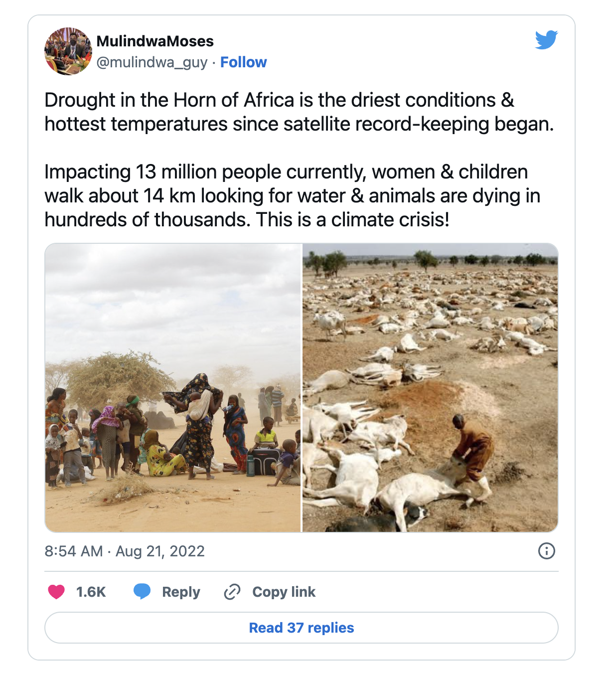Like the tweet with the heart icon
The image size is (616, 677).
tap(56, 592)
